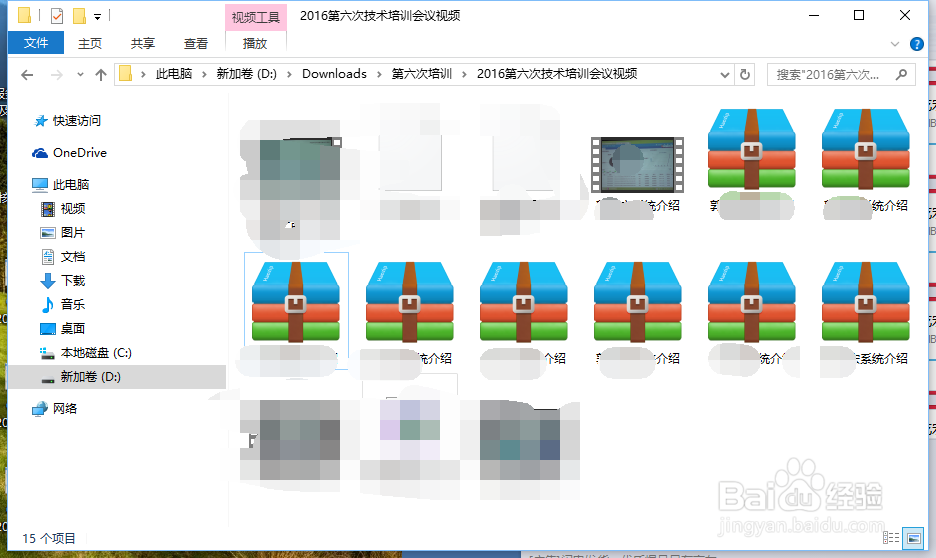Refresh the current folder

coord(745,75)
